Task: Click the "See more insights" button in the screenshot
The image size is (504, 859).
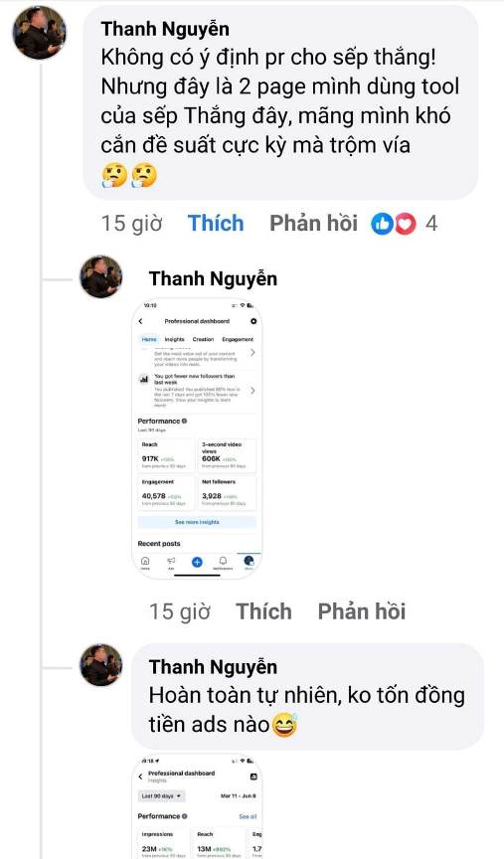Action: (197, 522)
